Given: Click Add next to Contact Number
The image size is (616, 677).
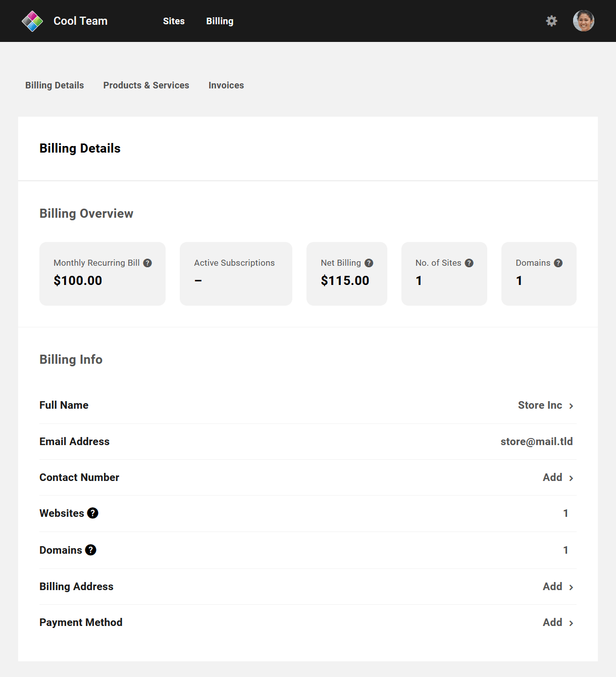Looking at the screenshot, I should (x=552, y=477).
